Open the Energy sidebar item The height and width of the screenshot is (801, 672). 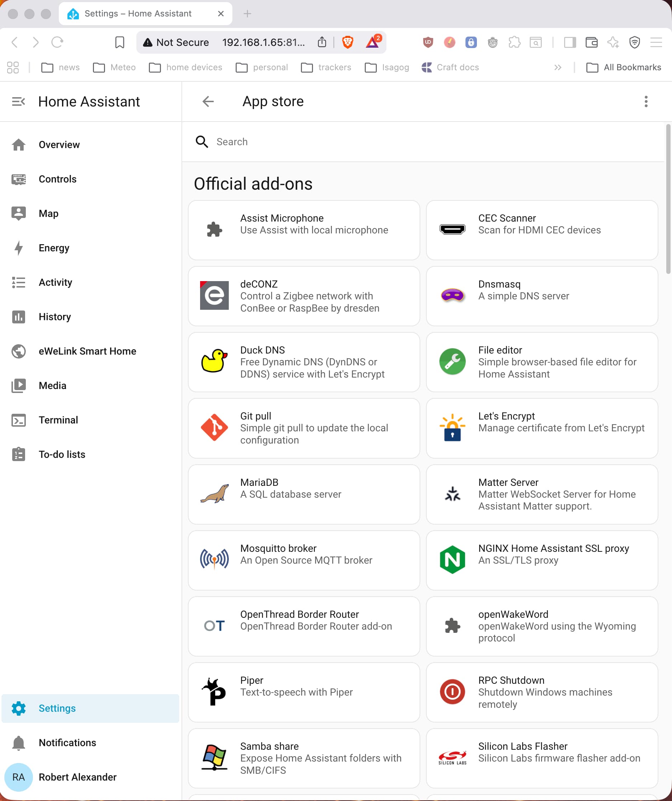point(54,248)
